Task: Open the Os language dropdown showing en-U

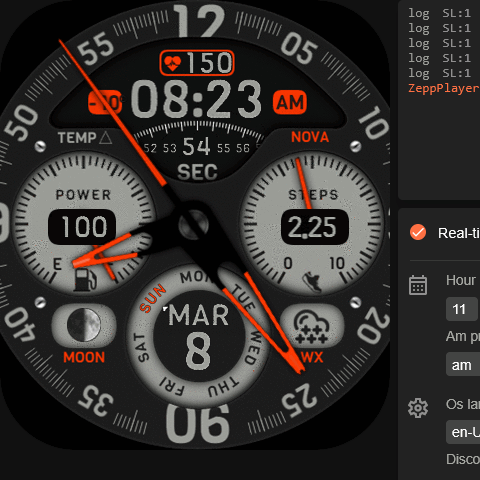Action: point(463,432)
